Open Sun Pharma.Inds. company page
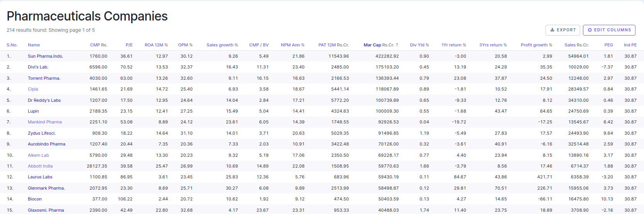 click(45, 56)
